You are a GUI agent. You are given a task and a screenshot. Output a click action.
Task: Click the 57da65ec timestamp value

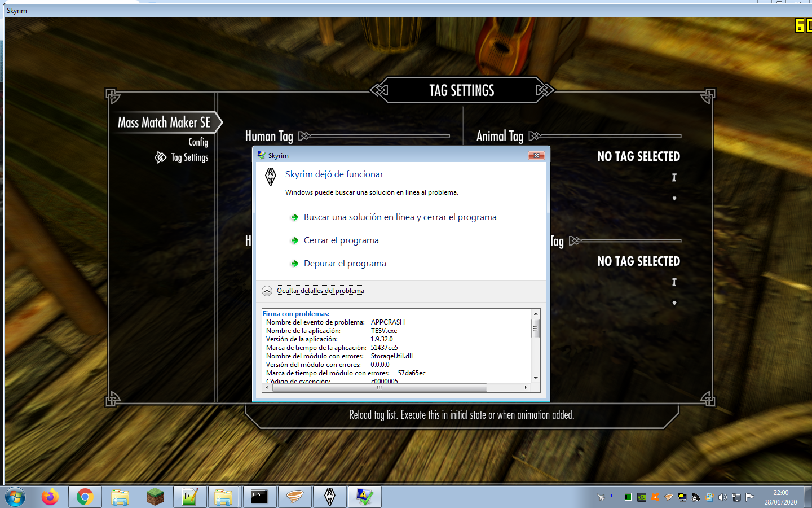[x=412, y=373]
